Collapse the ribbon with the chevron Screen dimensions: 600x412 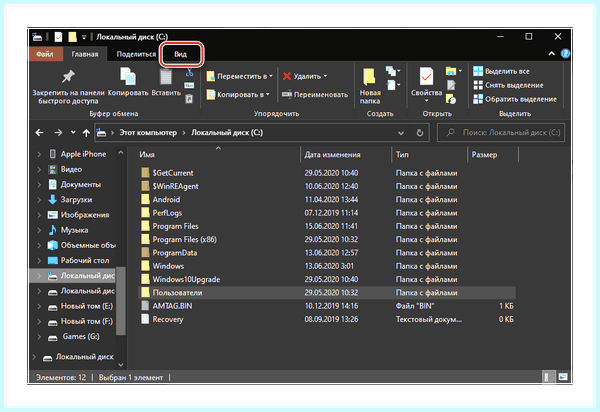pos(551,54)
